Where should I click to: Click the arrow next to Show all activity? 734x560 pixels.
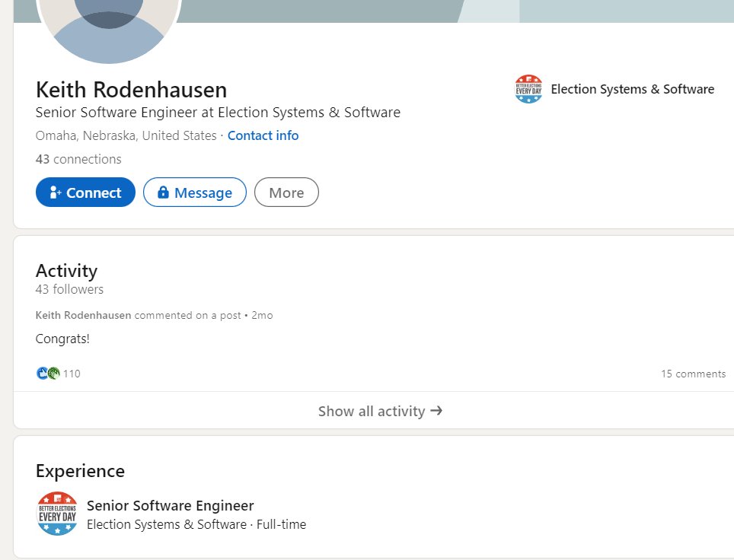point(436,411)
